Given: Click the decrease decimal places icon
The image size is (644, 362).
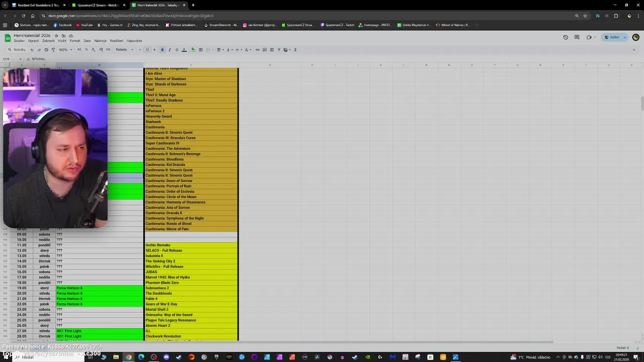Looking at the screenshot, I should click(94, 50).
